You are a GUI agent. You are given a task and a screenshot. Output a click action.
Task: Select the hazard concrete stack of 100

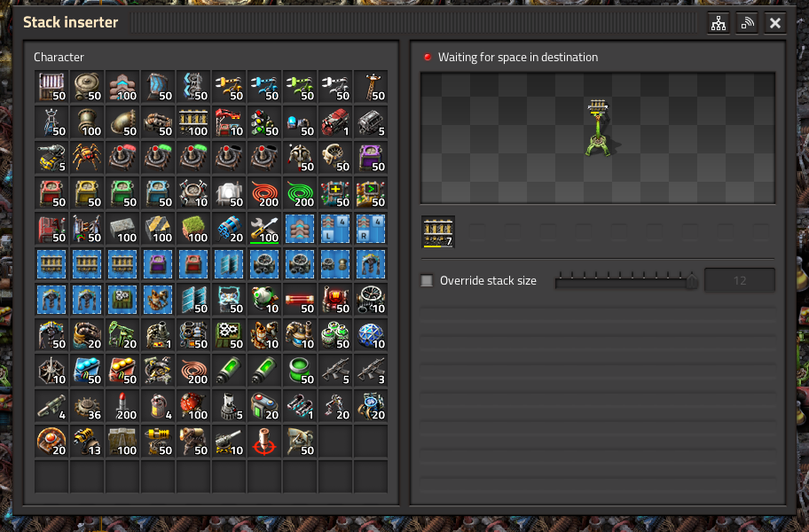[x=158, y=229]
